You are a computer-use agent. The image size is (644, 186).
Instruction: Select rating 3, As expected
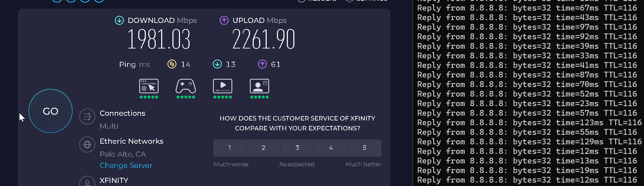297,148
